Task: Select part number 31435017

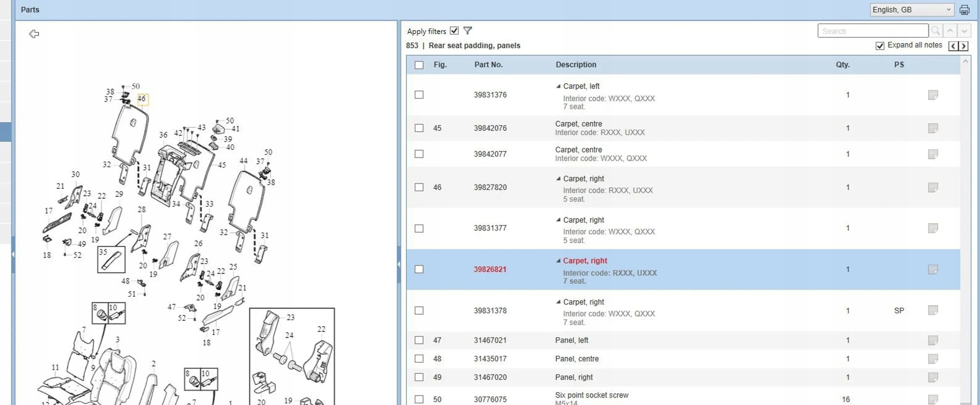Action: tap(490, 358)
